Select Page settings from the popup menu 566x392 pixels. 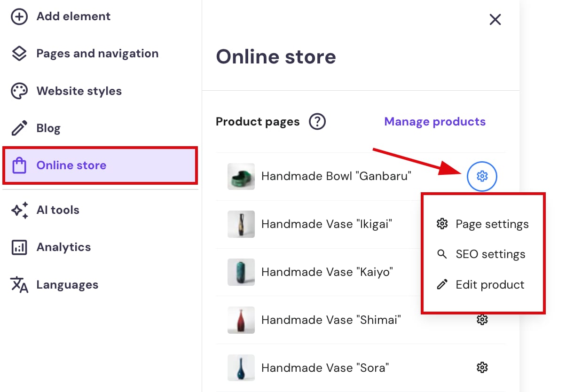(492, 224)
